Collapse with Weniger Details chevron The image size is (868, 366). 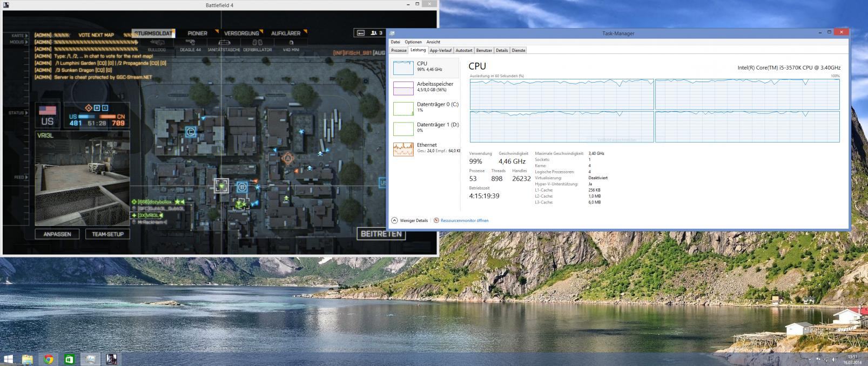pyautogui.click(x=394, y=220)
